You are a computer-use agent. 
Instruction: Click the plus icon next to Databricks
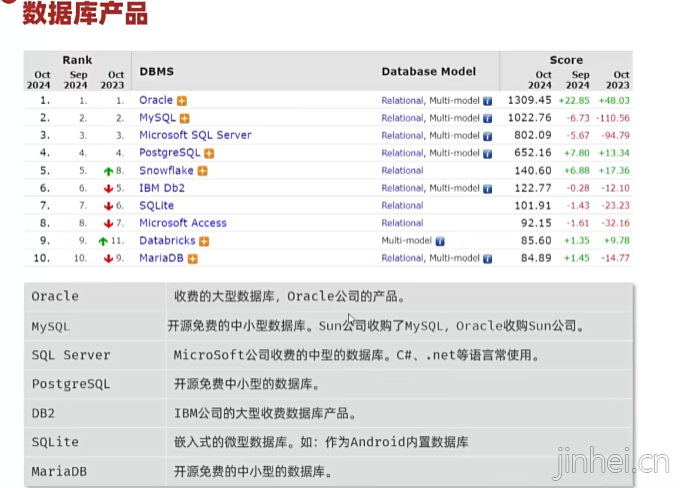(x=204, y=241)
